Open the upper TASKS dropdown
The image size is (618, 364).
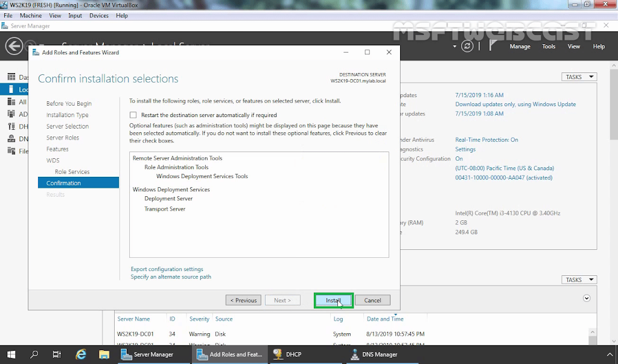[579, 77]
